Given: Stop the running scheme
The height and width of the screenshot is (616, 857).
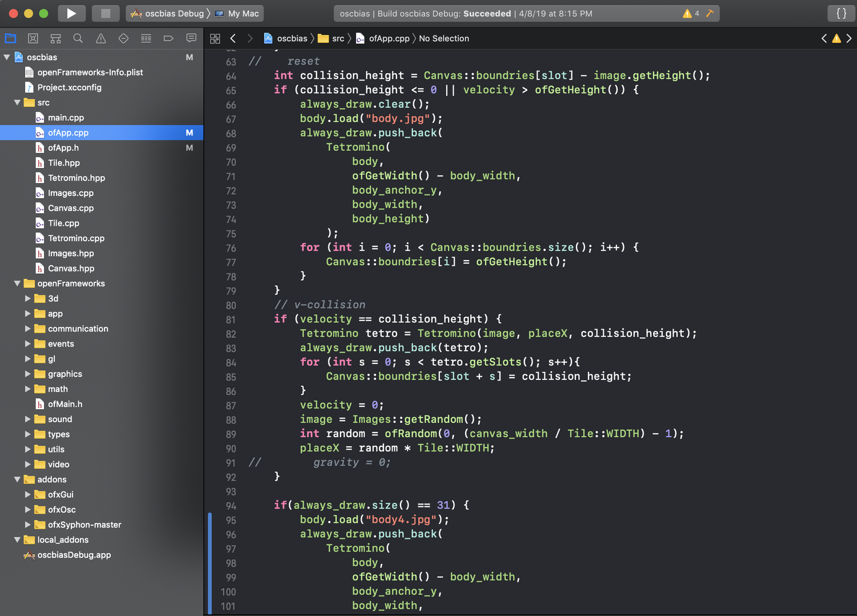Looking at the screenshot, I should 106,13.
